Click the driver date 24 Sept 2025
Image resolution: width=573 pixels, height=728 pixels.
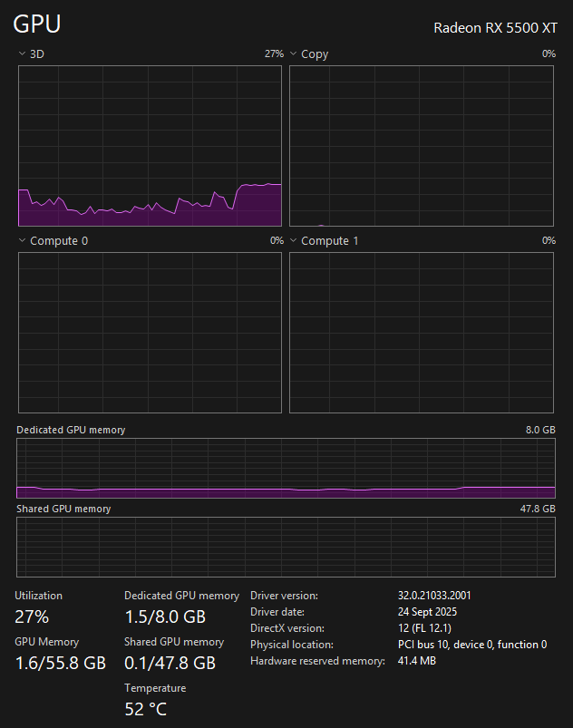click(x=427, y=612)
